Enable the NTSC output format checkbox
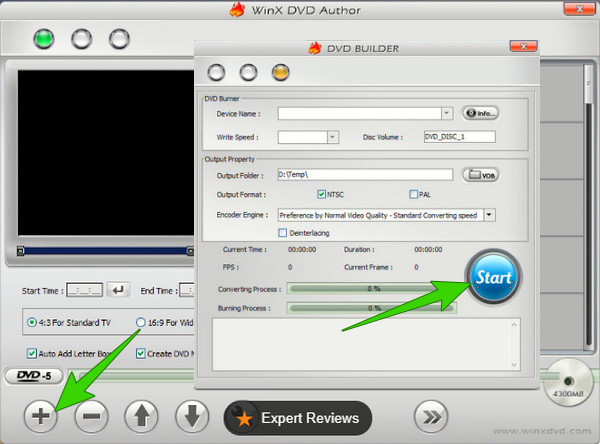The width and height of the screenshot is (600, 444). click(321, 194)
